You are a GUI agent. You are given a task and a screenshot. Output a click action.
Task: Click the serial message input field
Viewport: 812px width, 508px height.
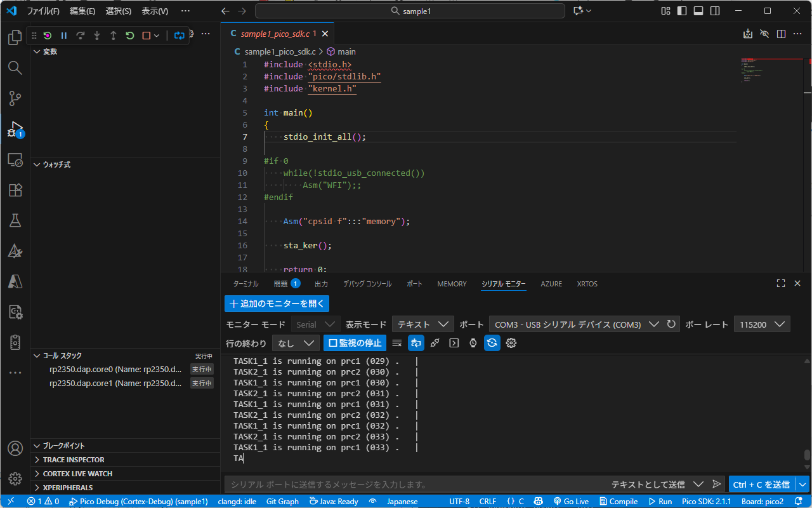(412, 484)
